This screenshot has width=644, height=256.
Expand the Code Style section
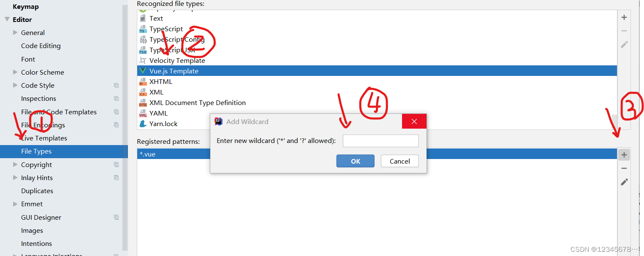[x=15, y=85]
